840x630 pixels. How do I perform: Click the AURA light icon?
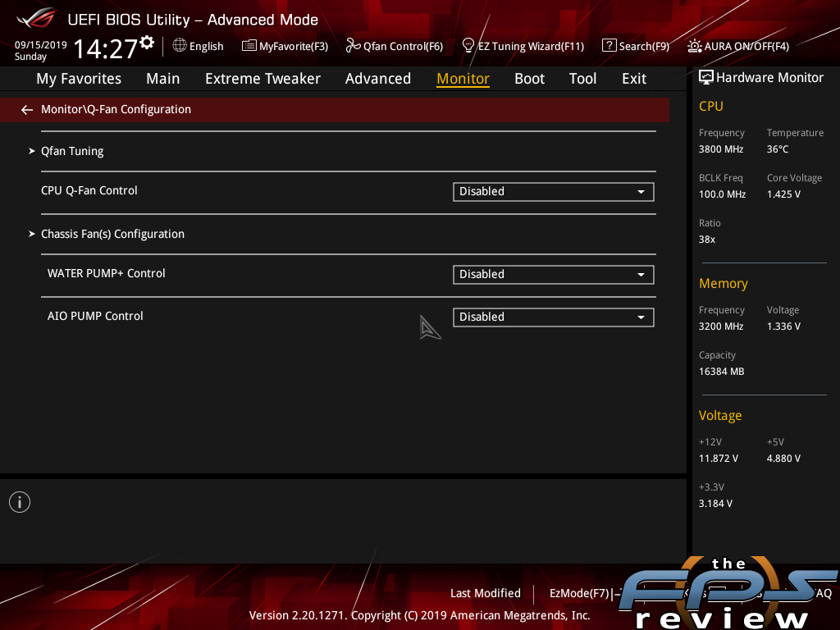[694, 46]
